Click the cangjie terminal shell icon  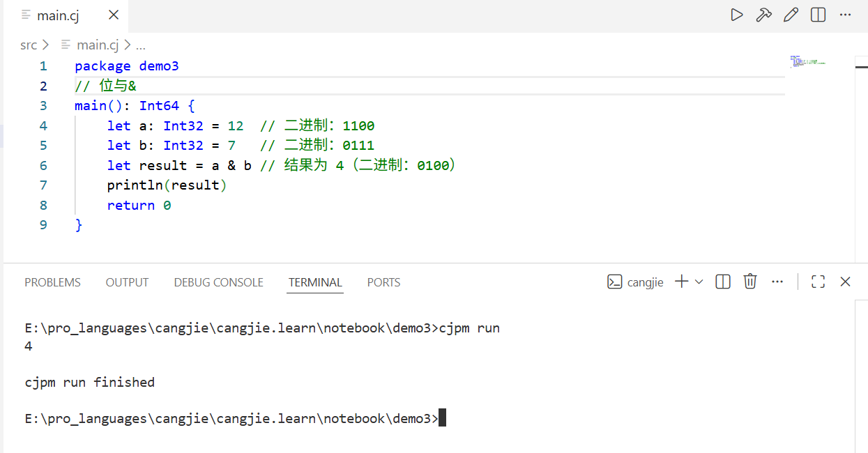[614, 282]
